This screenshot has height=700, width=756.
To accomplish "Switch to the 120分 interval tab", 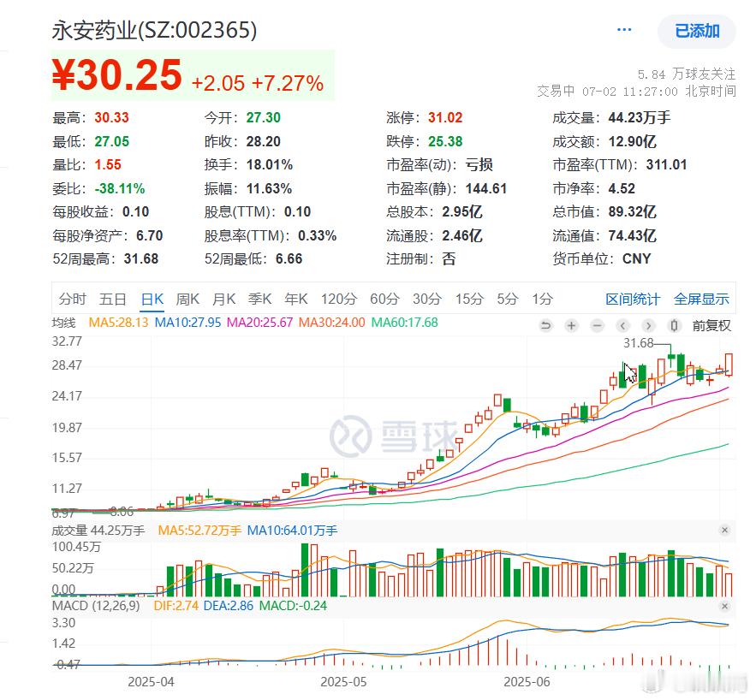I will coord(339,300).
